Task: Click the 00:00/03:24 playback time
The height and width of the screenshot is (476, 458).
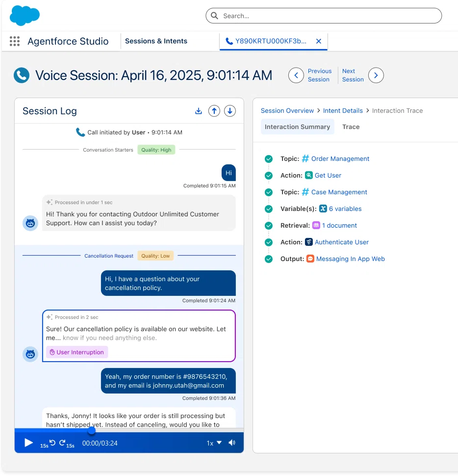Action: 100,443
